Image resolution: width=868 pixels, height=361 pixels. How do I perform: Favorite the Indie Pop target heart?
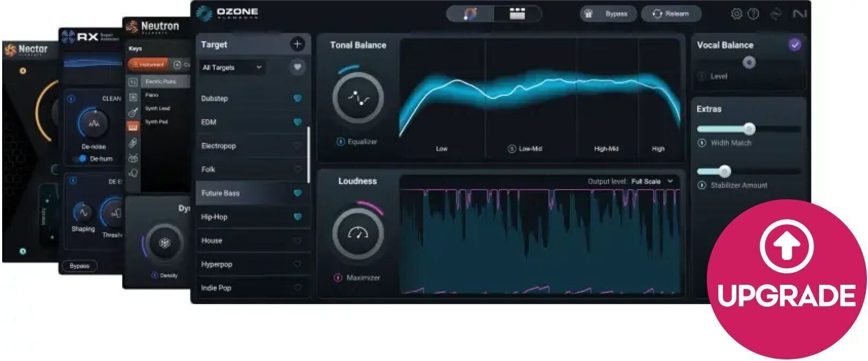coord(297,288)
